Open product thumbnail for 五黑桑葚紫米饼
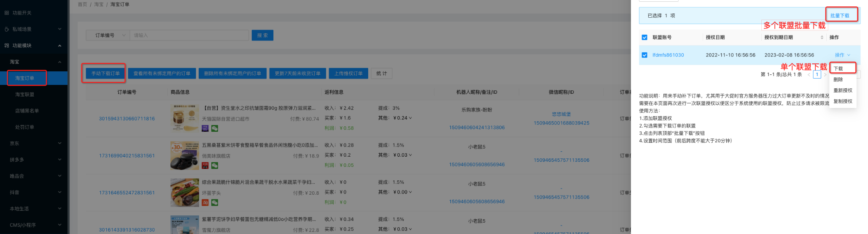This screenshot has width=868, height=234. coord(184,155)
